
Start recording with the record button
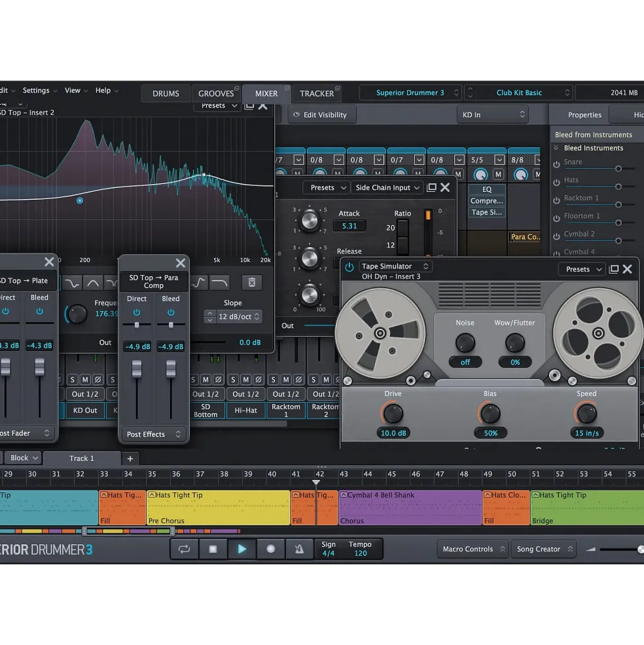(x=270, y=549)
